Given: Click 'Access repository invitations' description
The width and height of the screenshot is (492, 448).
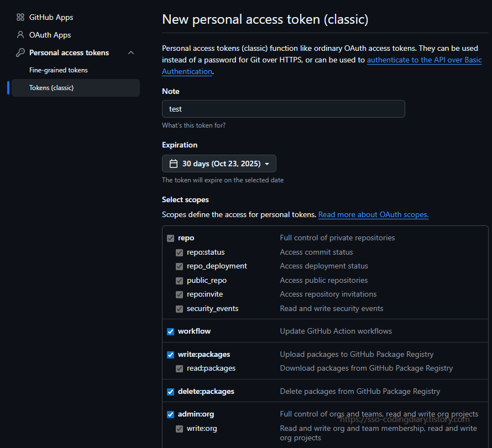Looking at the screenshot, I should click(328, 294).
